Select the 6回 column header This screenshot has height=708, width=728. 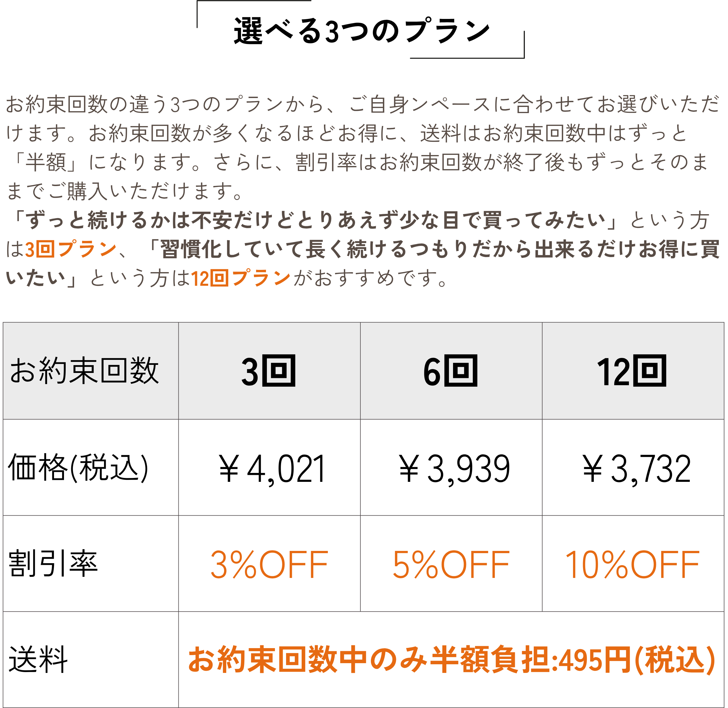tap(450, 371)
